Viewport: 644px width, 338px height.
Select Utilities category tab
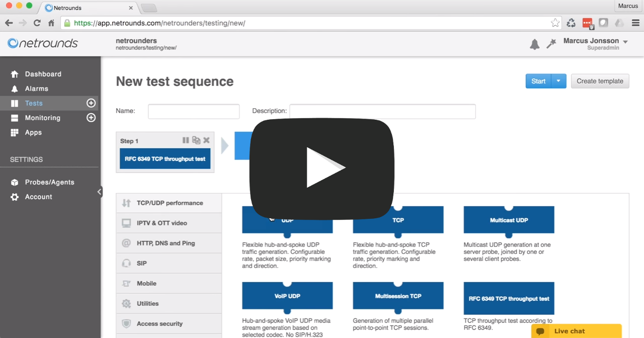click(169, 304)
